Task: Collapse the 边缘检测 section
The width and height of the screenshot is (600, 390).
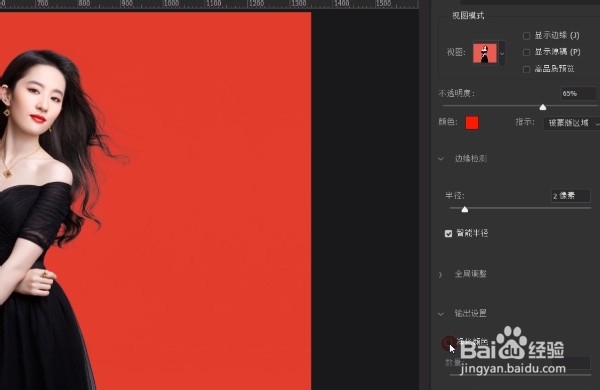Action: pyautogui.click(x=441, y=158)
